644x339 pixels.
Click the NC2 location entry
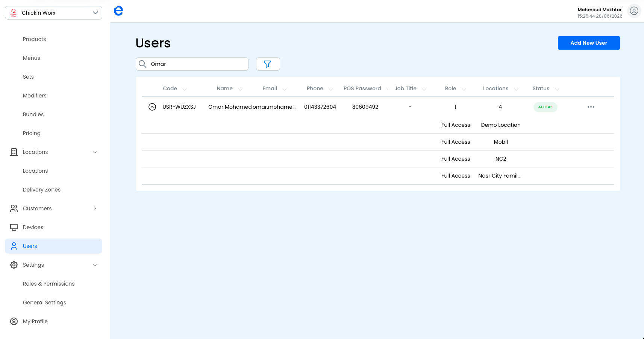[501, 159]
